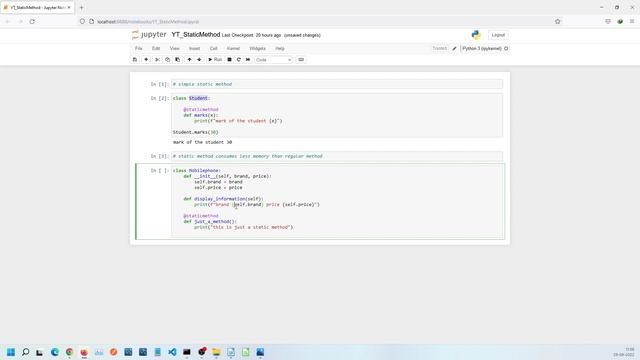Click the Python logo icon
The height and width of the screenshot is (360, 640).
pos(476,35)
